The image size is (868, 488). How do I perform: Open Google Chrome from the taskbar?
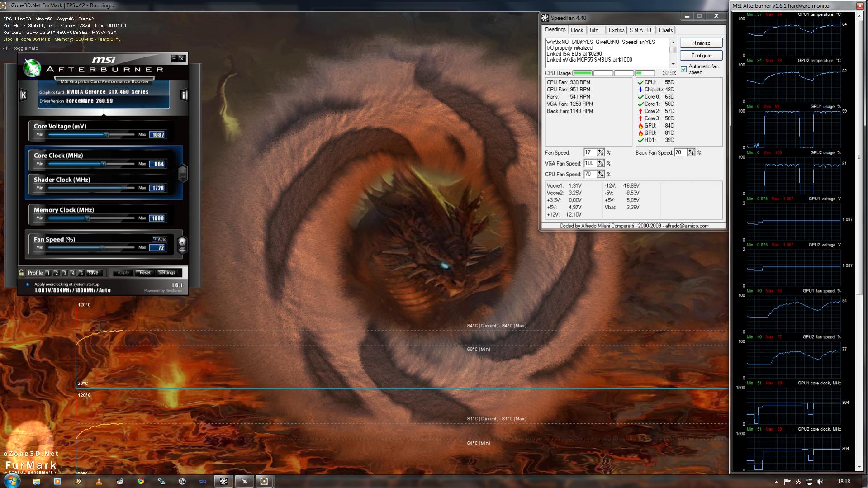click(141, 481)
